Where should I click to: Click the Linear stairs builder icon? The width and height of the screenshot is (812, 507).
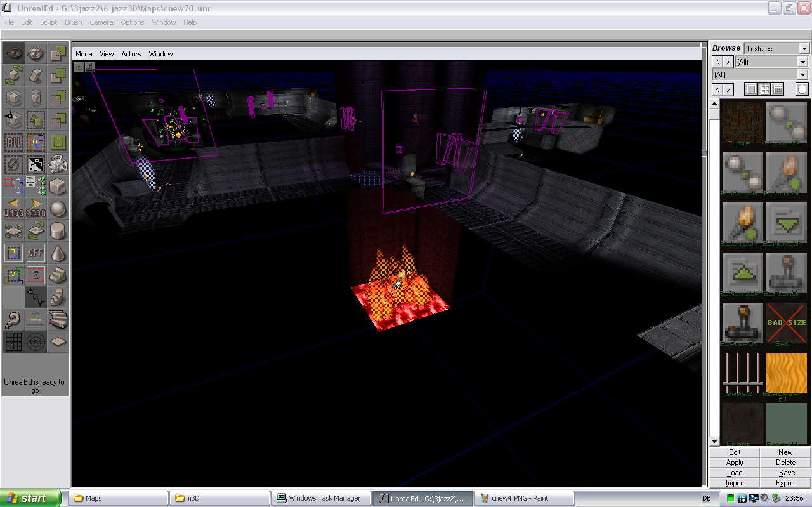point(58,275)
